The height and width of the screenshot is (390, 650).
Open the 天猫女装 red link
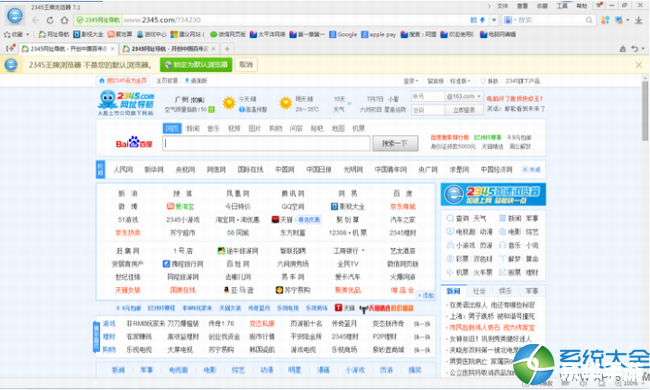click(x=128, y=290)
